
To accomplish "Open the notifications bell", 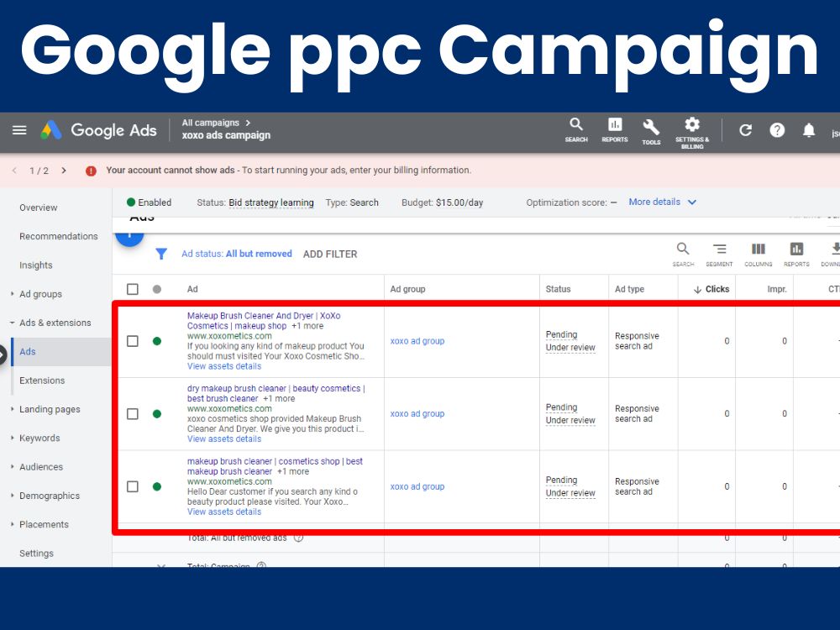I will [808, 130].
